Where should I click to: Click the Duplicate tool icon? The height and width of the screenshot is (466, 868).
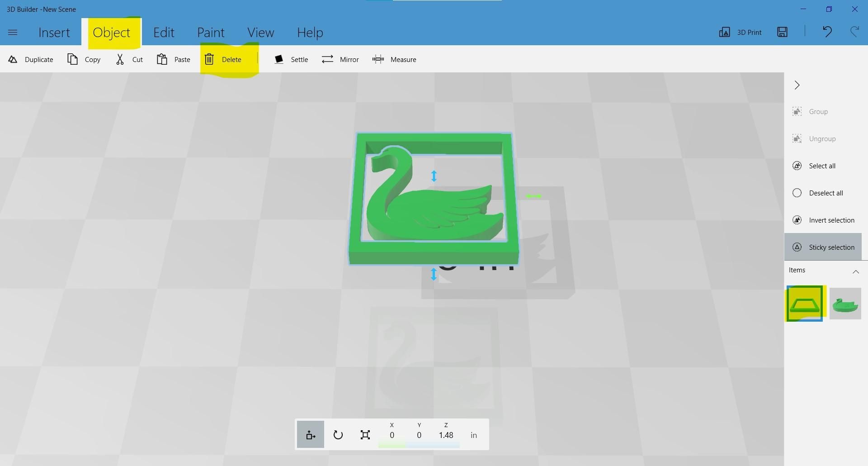pos(13,59)
